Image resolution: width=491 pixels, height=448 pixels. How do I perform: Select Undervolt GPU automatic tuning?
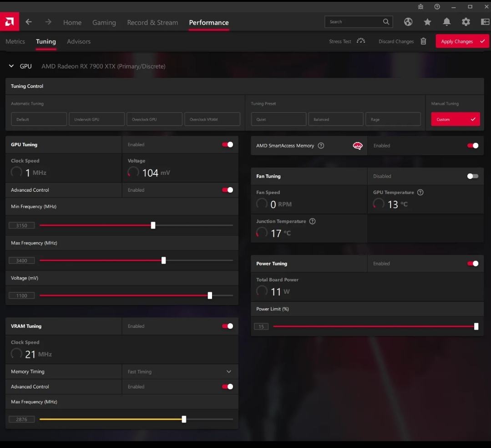[97, 119]
